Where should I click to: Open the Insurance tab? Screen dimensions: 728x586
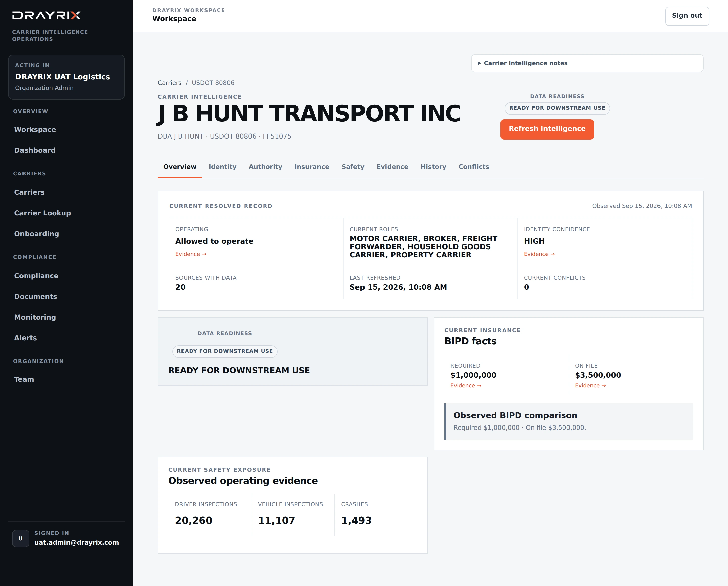pyautogui.click(x=312, y=167)
